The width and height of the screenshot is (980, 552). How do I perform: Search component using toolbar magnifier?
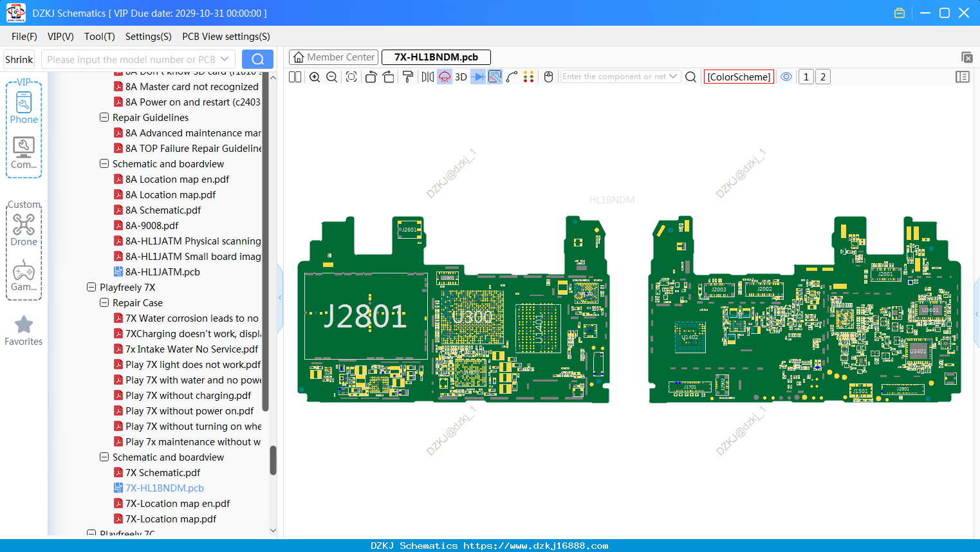point(691,77)
